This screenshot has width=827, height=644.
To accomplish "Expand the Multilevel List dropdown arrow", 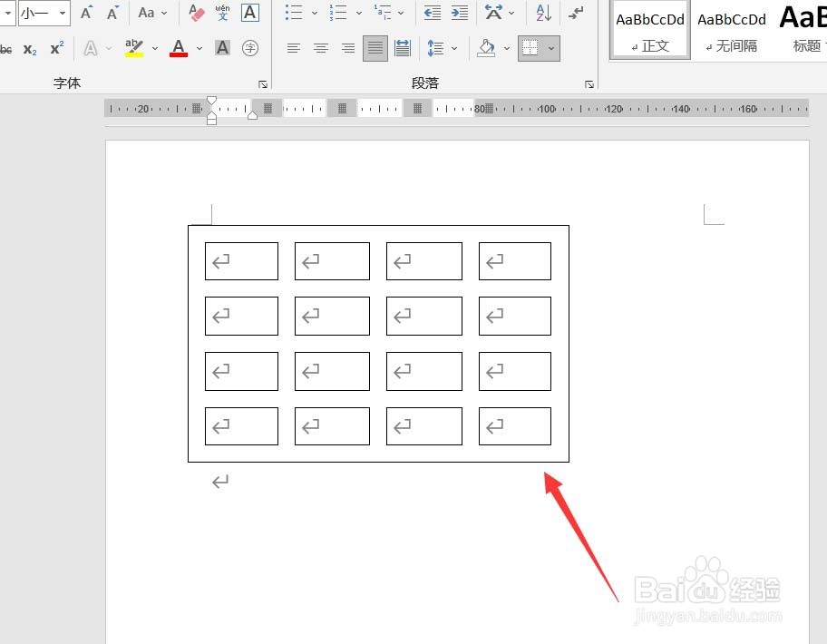I will (x=401, y=13).
